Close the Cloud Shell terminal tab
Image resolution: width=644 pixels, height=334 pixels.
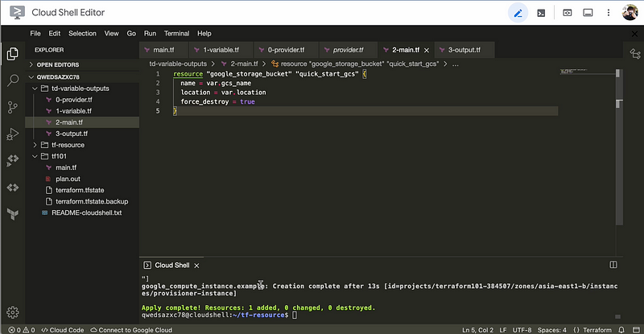click(x=196, y=266)
